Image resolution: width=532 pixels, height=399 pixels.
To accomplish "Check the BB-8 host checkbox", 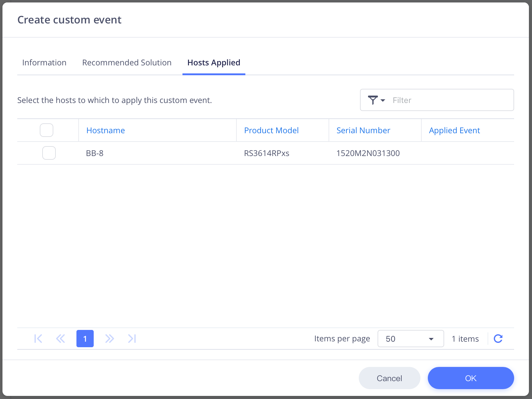I will pyautogui.click(x=49, y=153).
